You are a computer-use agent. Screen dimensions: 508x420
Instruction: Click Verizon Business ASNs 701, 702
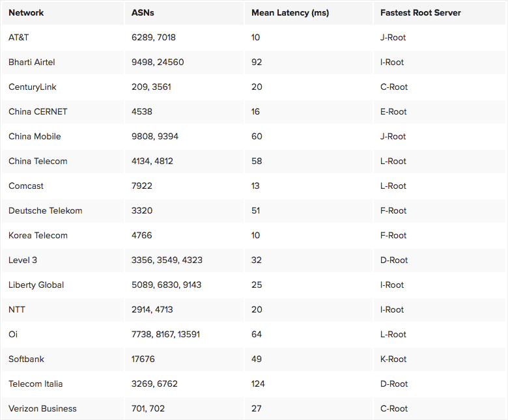pos(148,409)
